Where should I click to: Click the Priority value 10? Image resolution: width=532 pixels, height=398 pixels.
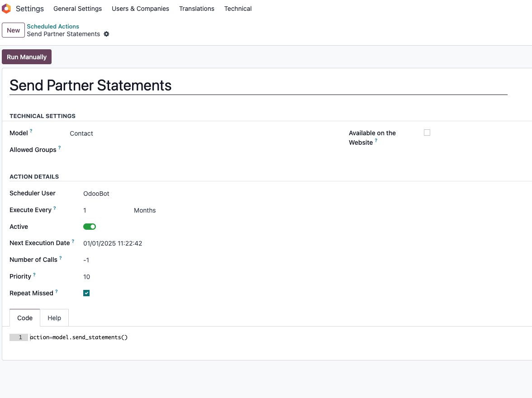86,277
